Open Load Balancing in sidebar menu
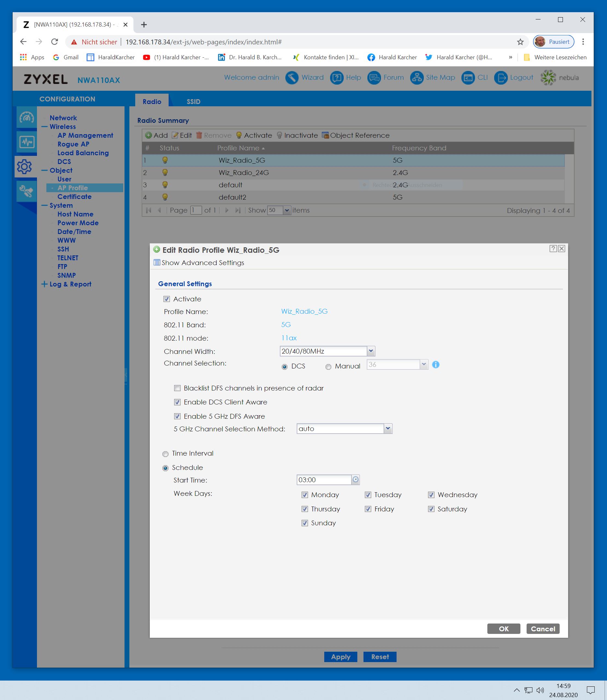This screenshot has width=607, height=700. pyautogui.click(x=83, y=153)
